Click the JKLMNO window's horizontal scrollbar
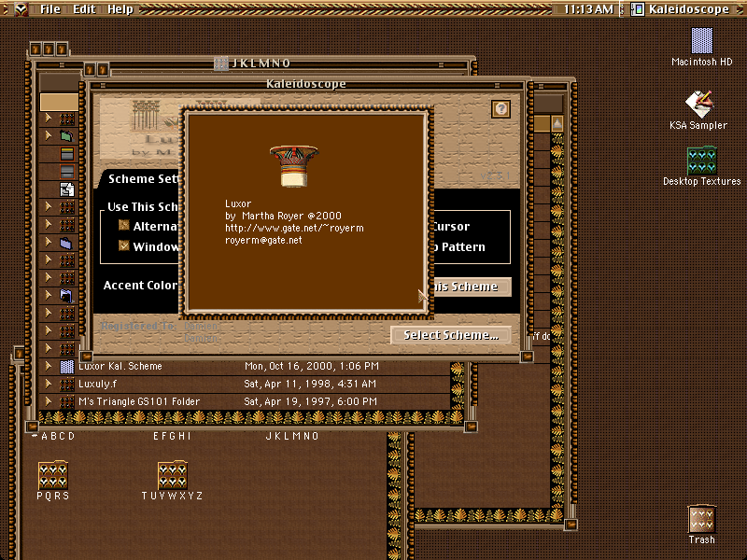The width and height of the screenshot is (747, 560). [246, 417]
